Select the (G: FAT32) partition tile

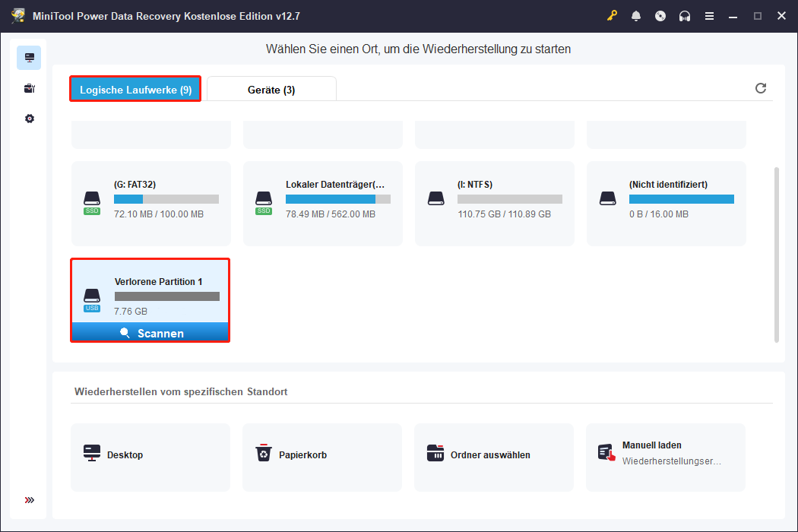(150, 201)
